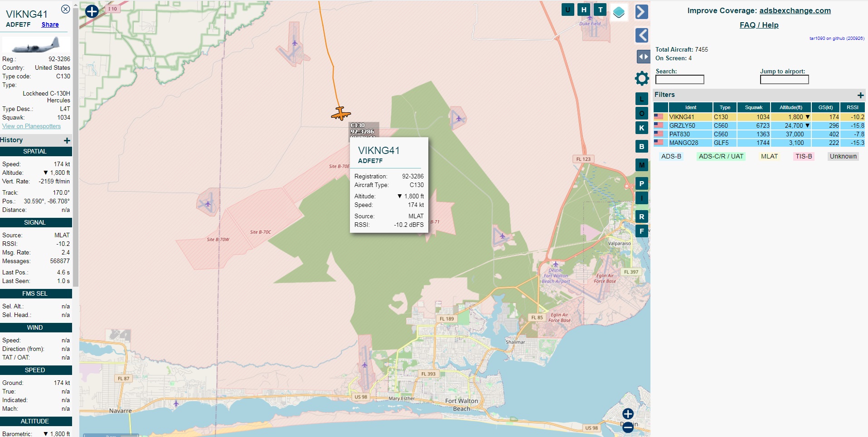
Task: Toggle sidebar width with double-arrow icon
Action: tap(643, 57)
